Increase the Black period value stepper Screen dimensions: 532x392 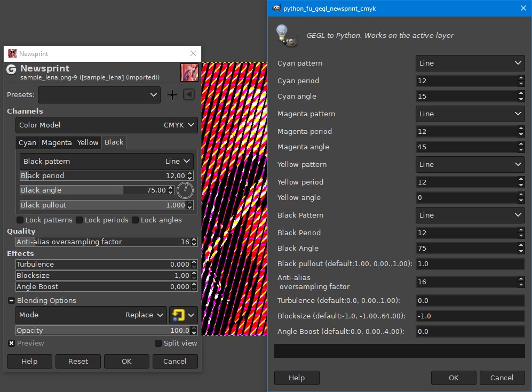[190, 174]
